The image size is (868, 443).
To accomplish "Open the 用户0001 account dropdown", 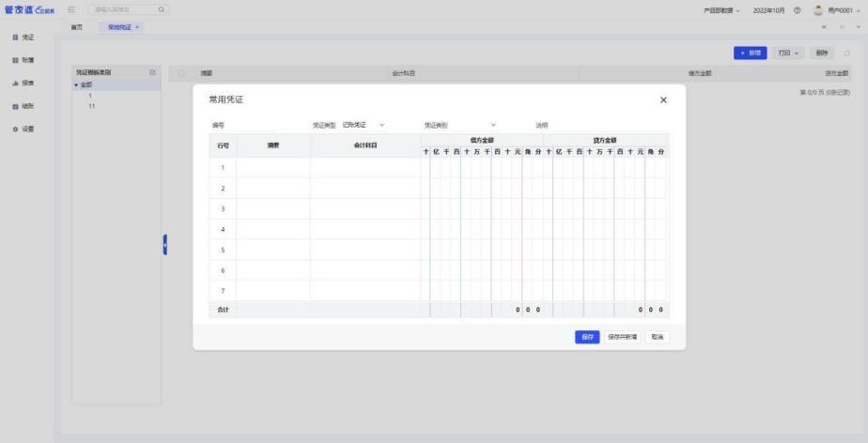I will coord(838,9).
